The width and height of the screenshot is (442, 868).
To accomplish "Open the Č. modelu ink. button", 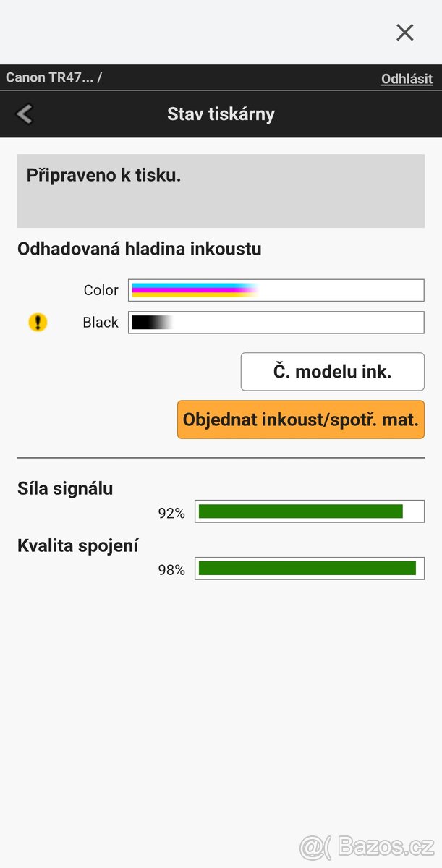I will pyautogui.click(x=332, y=372).
